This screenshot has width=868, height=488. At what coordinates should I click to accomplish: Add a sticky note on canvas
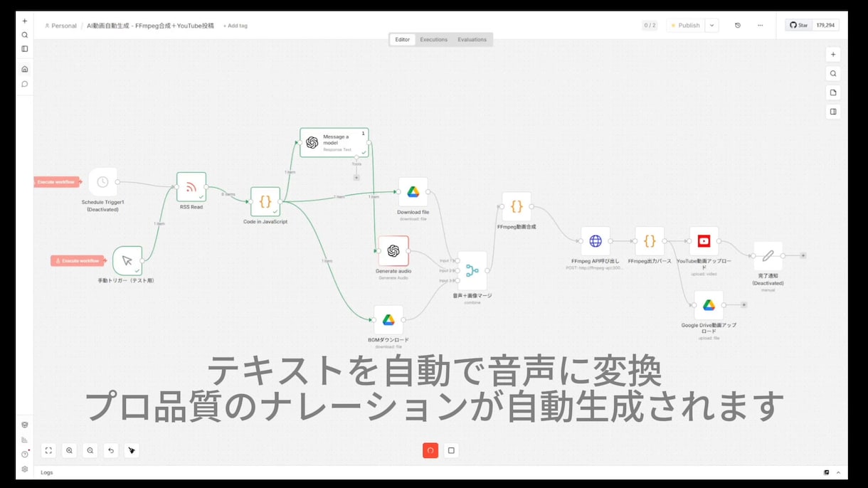833,92
